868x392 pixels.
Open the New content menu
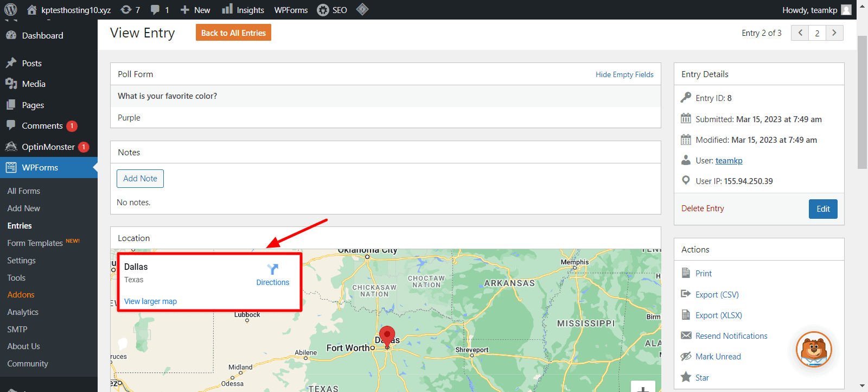[195, 10]
